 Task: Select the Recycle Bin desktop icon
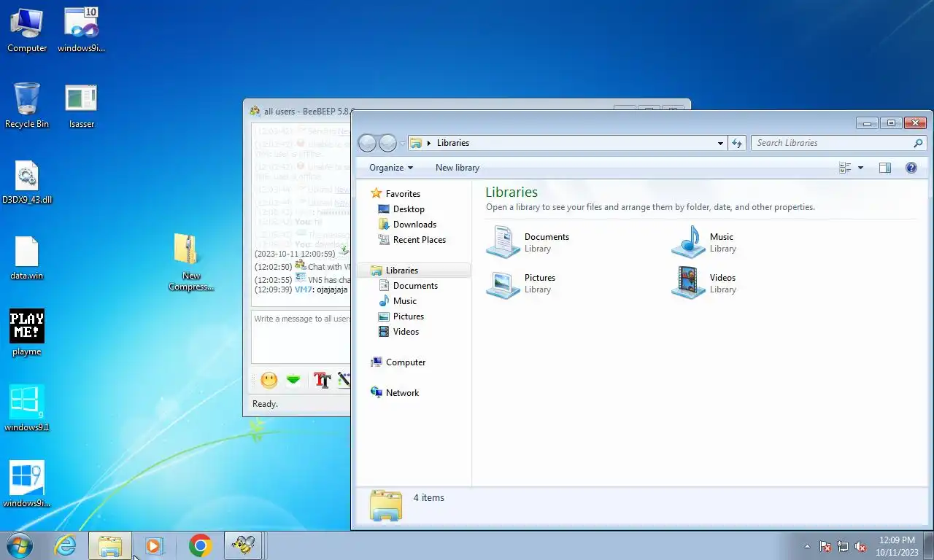click(27, 106)
